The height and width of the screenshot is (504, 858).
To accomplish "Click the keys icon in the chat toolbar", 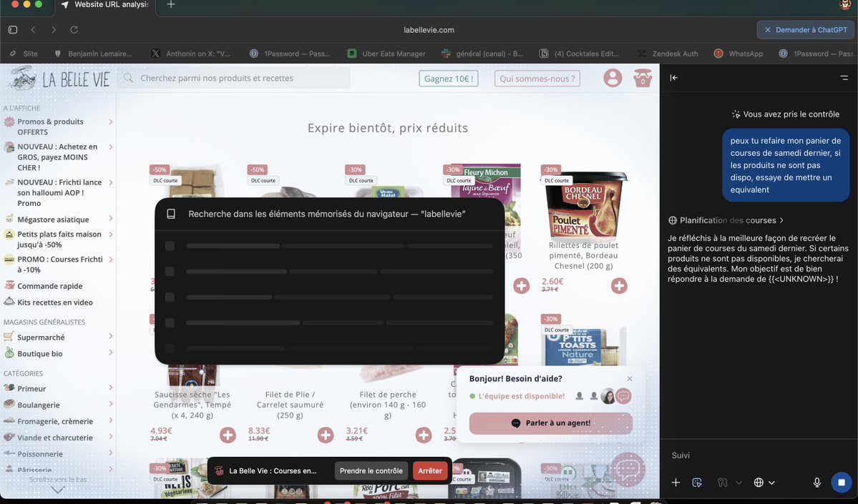I will pyautogui.click(x=722, y=482).
